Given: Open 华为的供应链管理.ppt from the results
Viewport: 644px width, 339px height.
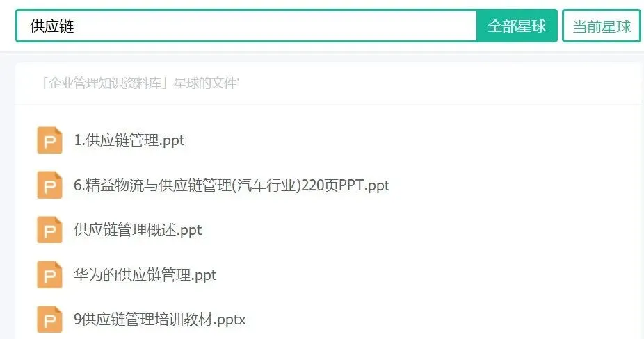Looking at the screenshot, I should pos(145,275).
